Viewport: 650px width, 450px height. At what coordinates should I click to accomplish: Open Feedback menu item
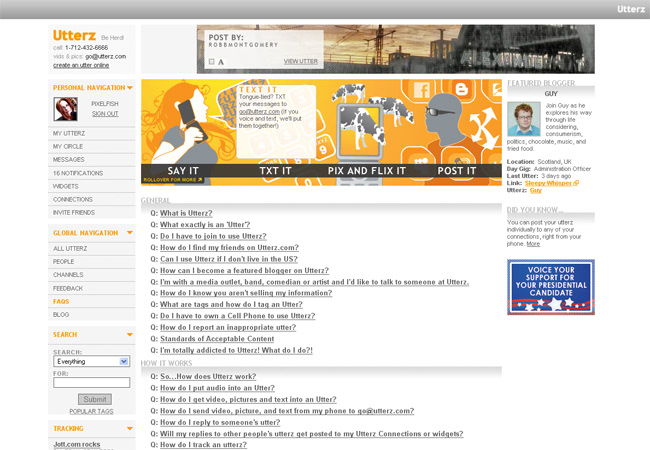coord(92,288)
